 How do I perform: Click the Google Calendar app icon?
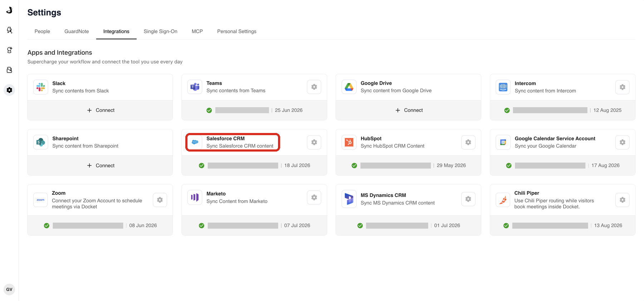503,142
